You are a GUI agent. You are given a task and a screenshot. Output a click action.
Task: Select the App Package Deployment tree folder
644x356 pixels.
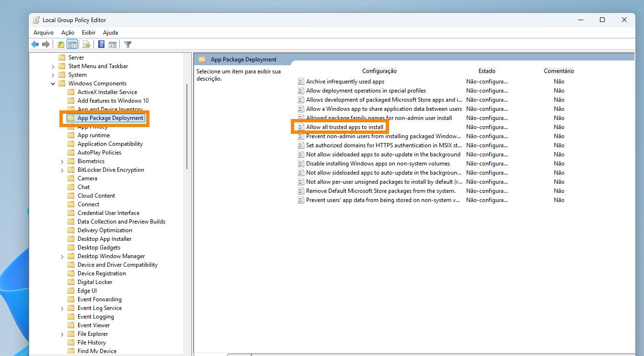point(110,118)
